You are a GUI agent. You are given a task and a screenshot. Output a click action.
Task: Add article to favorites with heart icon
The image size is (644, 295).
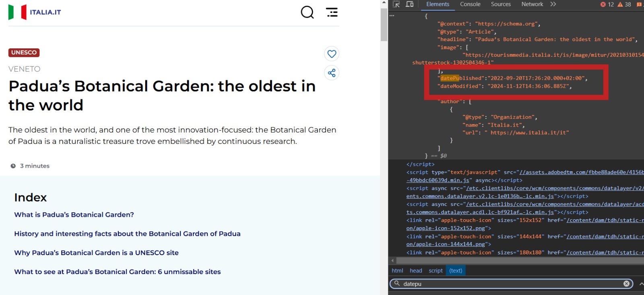(x=332, y=54)
